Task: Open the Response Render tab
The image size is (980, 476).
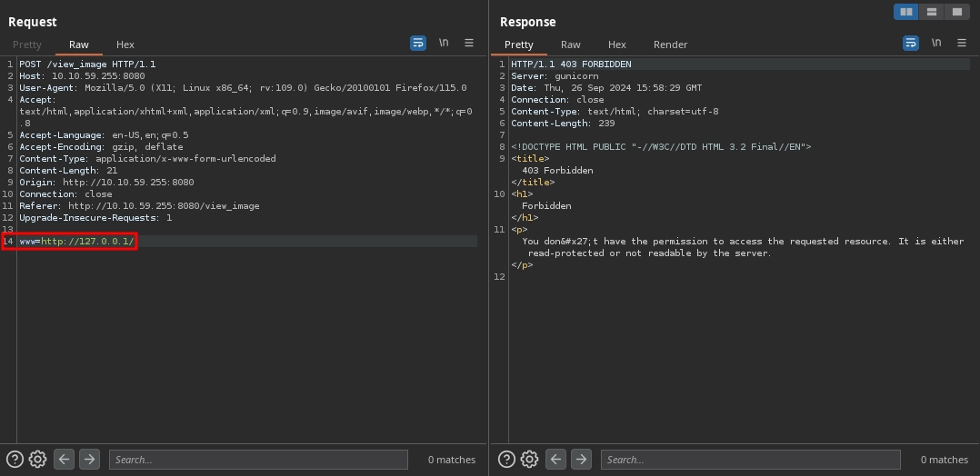Action: coord(670,45)
